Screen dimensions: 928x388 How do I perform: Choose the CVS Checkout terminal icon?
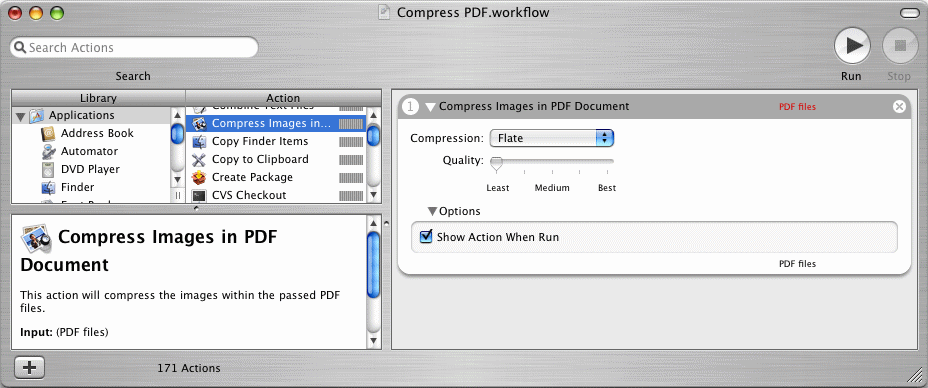pyautogui.click(x=199, y=195)
